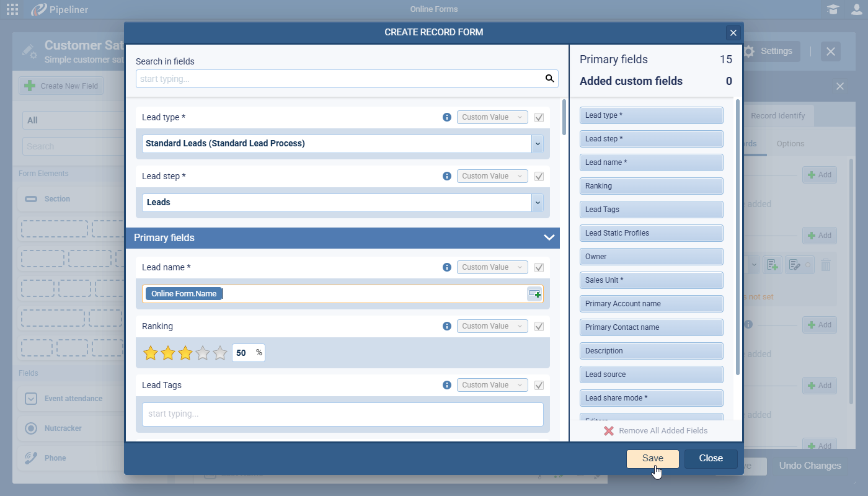The image size is (868, 496).
Task: Toggle the Lead Tags checkbox
Action: pos(539,385)
